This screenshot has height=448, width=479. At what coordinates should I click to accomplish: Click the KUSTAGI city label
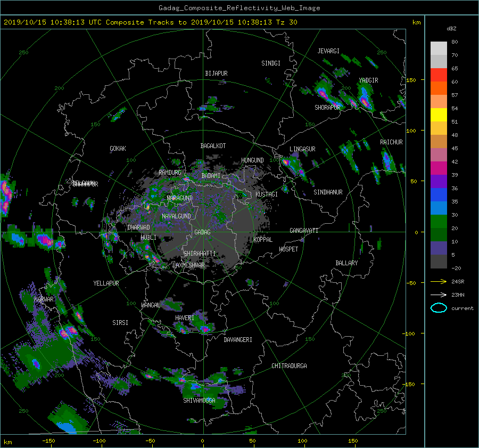267,194
